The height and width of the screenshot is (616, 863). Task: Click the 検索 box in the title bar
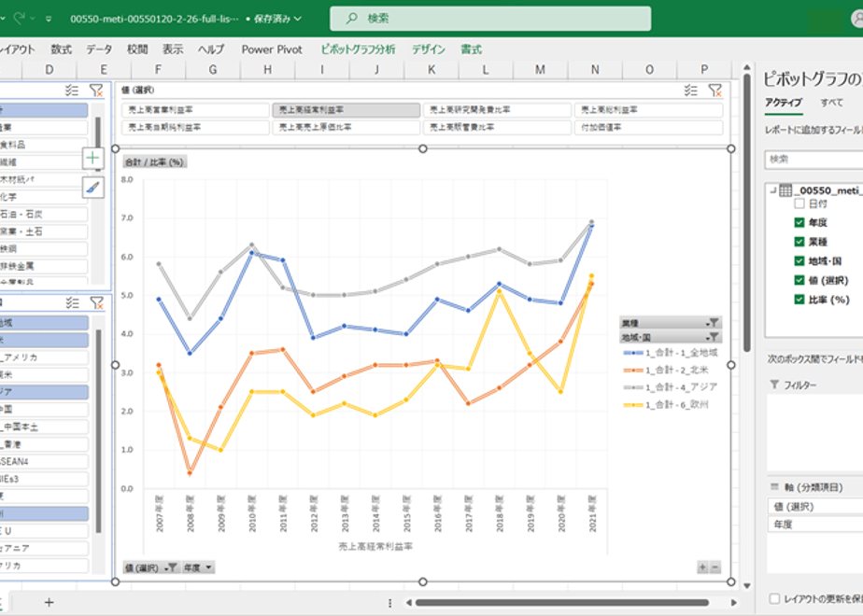pyautogui.click(x=490, y=19)
